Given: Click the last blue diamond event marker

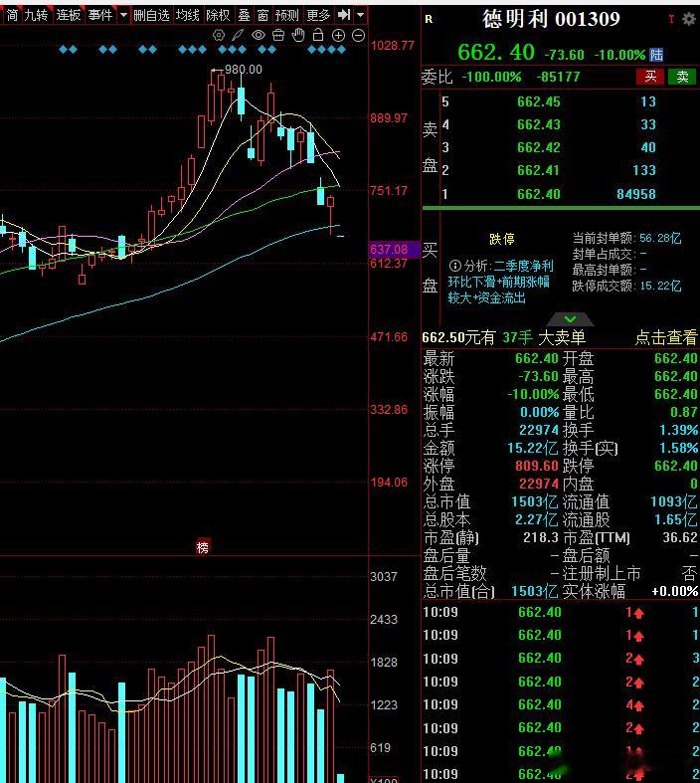Looking at the screenshot, I should point(342,50).
